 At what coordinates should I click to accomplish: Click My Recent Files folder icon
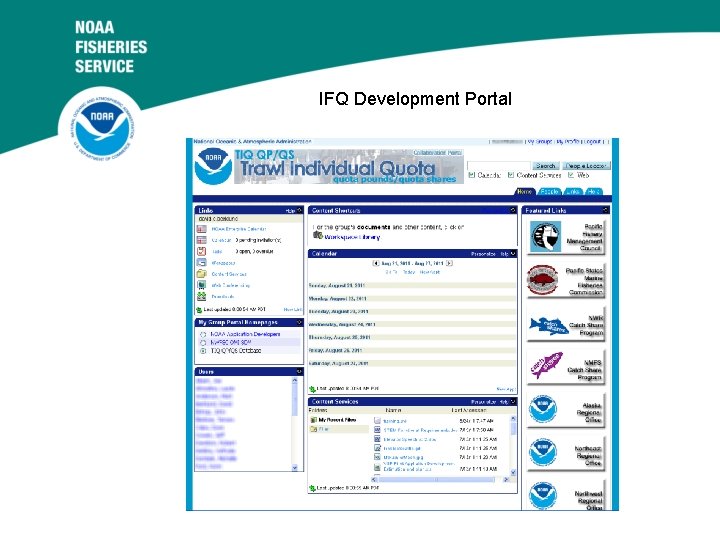314,420
